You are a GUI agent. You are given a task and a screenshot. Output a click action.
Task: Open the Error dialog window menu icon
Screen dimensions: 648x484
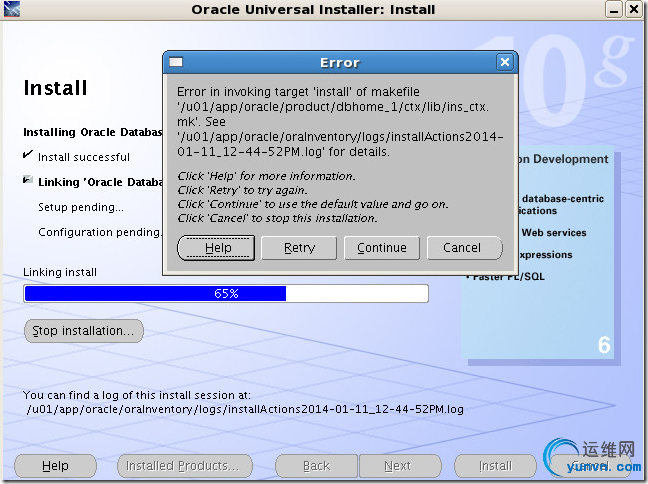click(x=176, y=62)
